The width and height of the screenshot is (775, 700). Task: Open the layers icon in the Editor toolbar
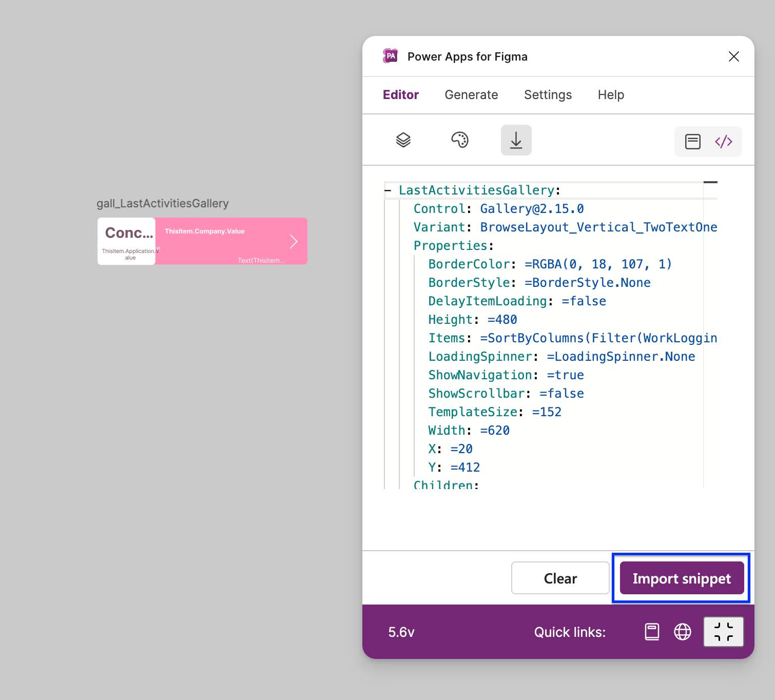(403, 140)
